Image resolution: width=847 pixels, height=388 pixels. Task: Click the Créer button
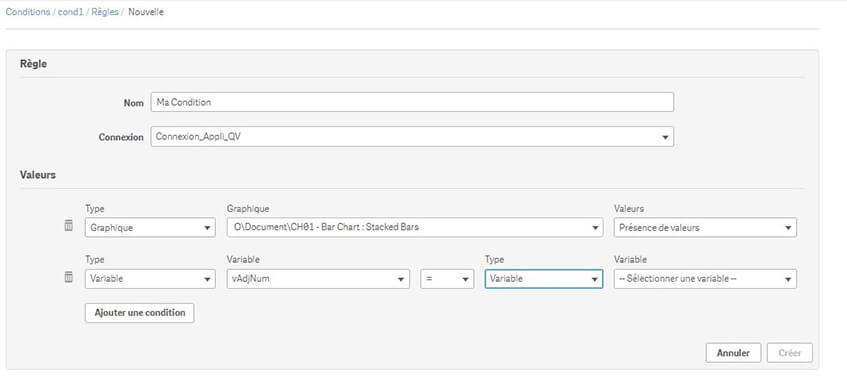tap(789, 353)
